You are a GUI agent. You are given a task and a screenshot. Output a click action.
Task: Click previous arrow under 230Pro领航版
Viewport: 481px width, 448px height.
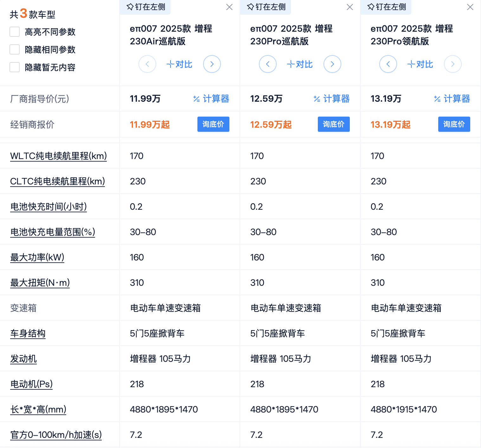(388, 64)
